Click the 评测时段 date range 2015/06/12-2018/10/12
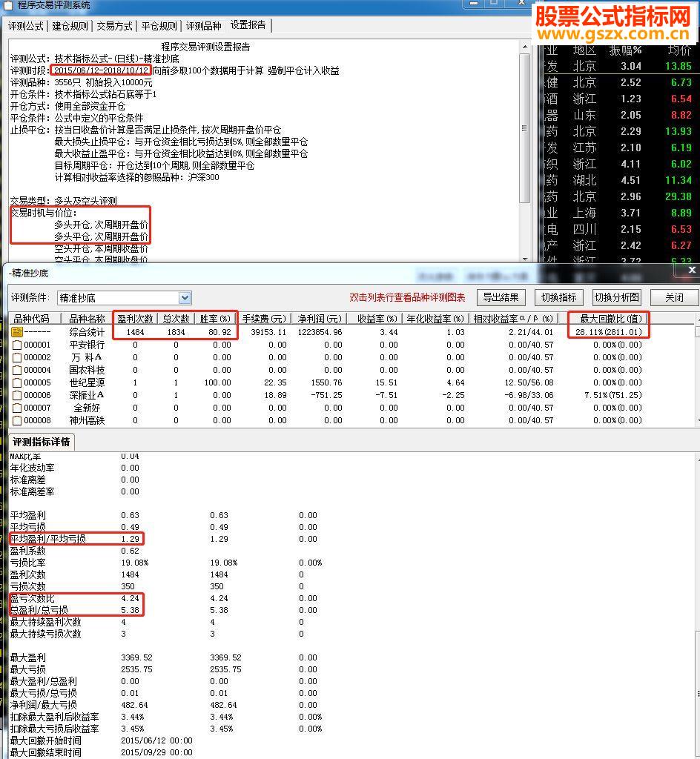Screen dimensions: 700x759 pyautogui.click(x=101, y=70)
